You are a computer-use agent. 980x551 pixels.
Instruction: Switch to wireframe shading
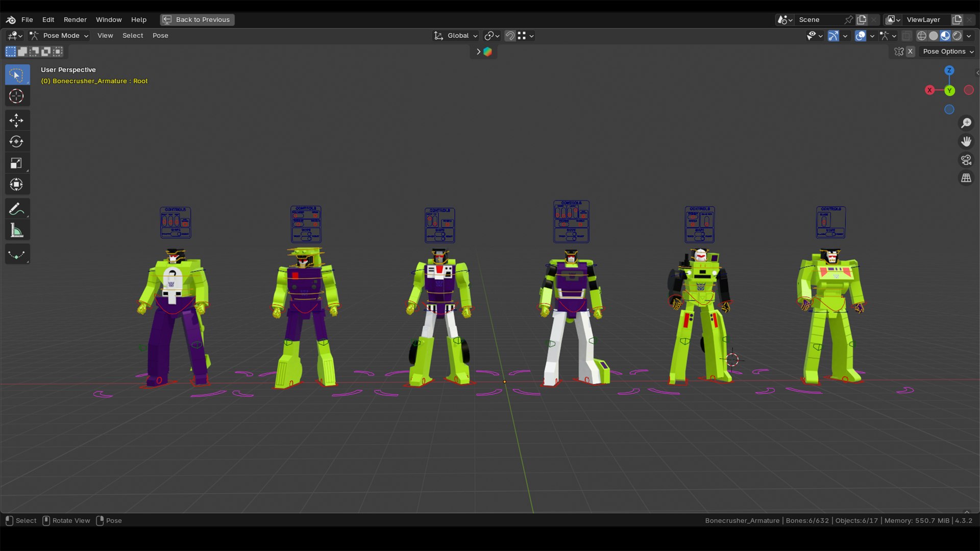pos(922,36)
